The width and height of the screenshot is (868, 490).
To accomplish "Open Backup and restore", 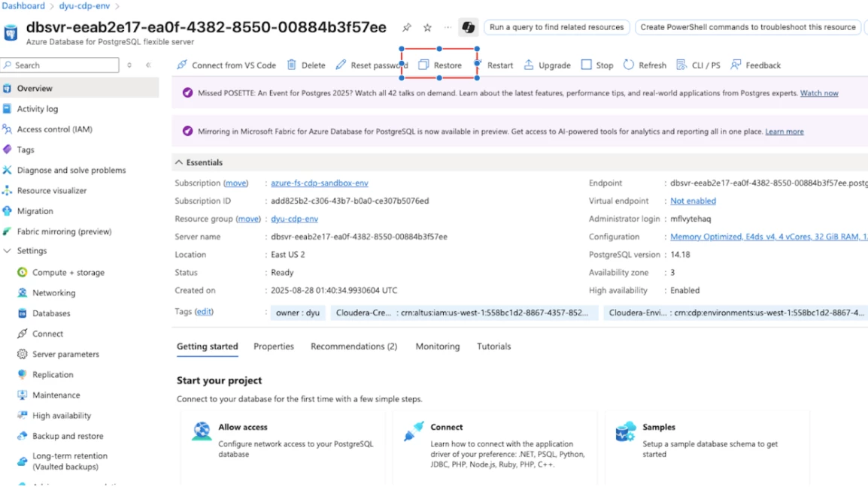I will 68,437.
